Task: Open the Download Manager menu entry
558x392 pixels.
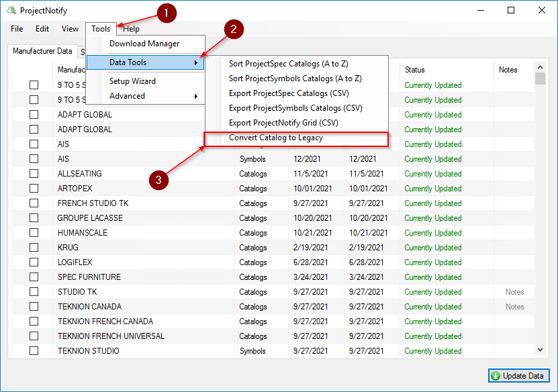Action: coord(144,44)
